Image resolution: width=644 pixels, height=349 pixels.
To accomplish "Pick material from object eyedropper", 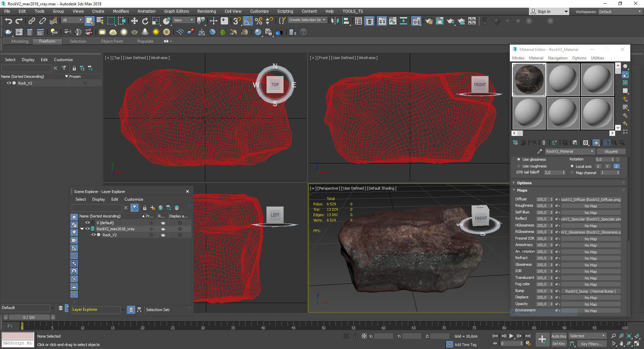I will click(539, 152).
